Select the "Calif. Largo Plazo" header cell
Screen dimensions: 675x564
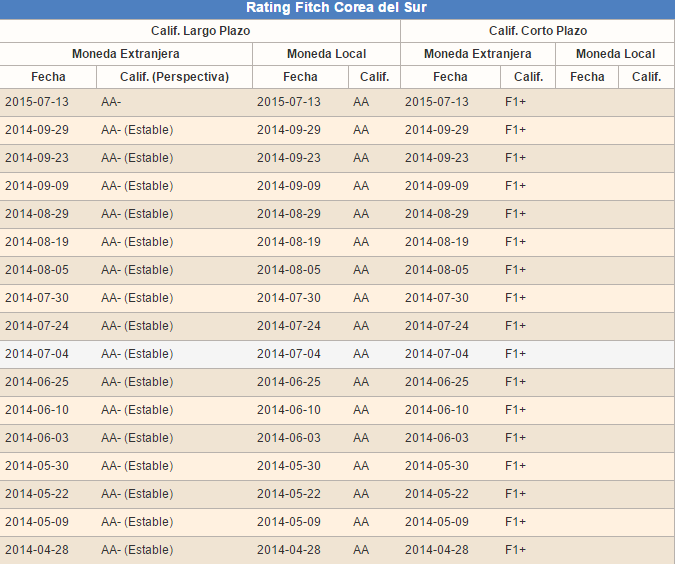200,31
